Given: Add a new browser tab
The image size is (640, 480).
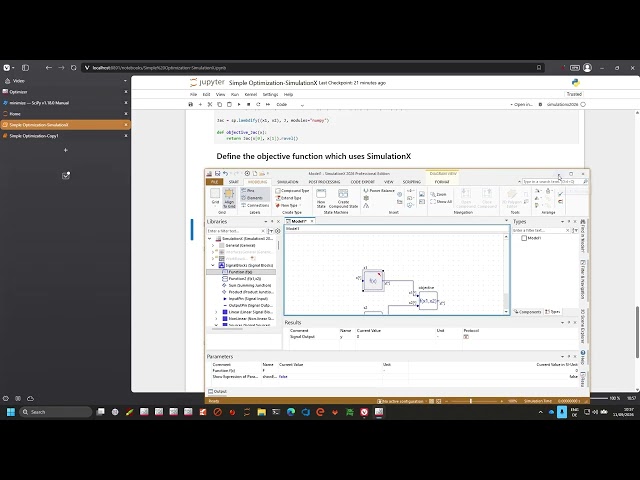Looking at the screenshot, I should [65, 150].
